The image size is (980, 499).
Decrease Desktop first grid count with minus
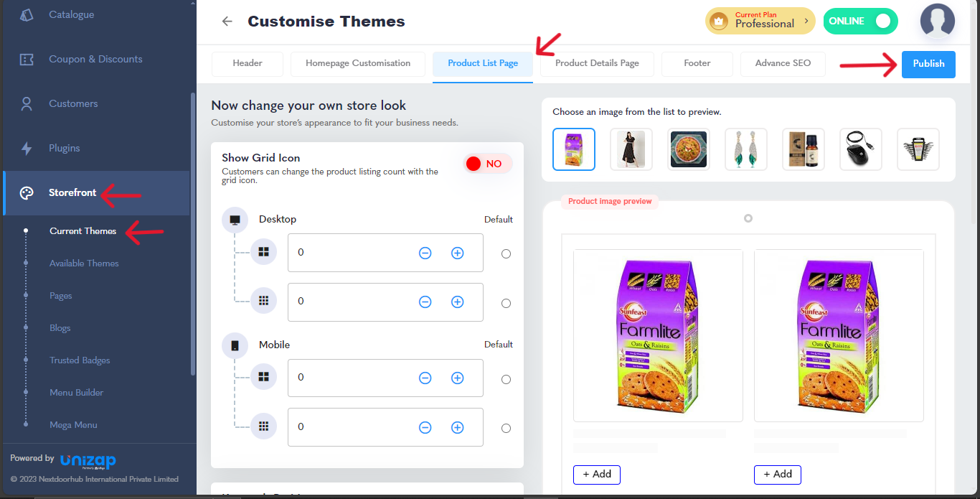click(x=425, y=253)
